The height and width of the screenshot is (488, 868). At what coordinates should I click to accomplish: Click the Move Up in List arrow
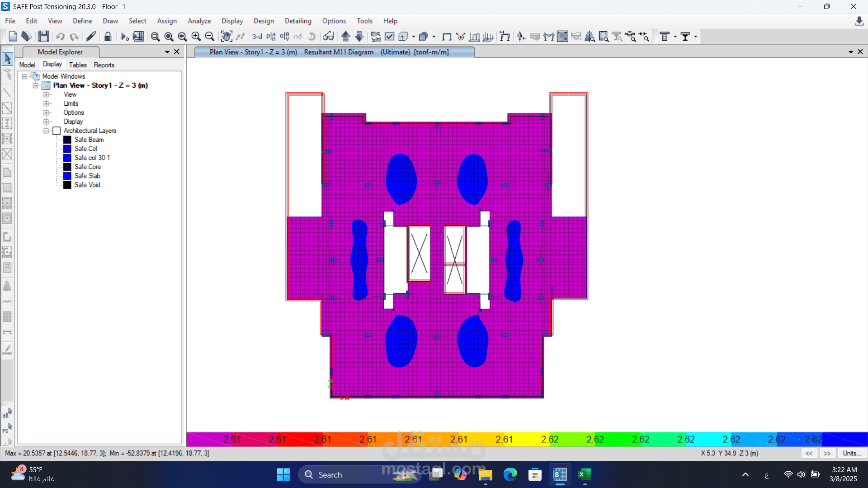346,37
